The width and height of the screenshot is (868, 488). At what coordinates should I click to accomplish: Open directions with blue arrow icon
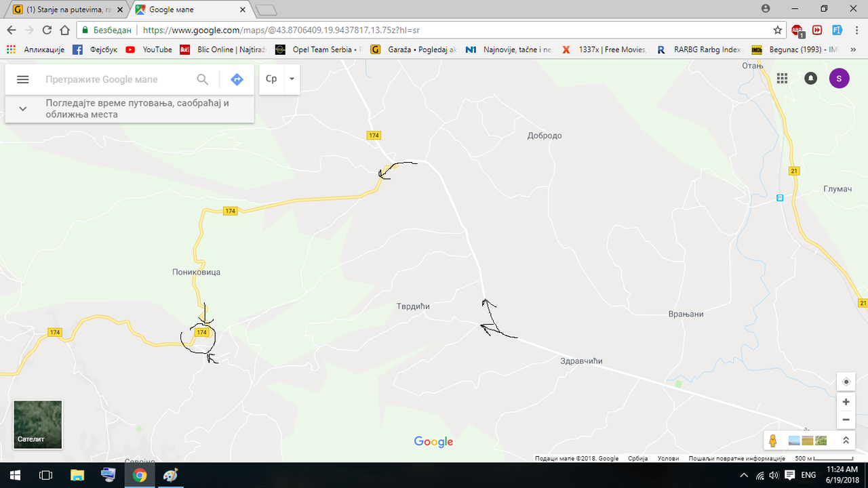tap(237, 79)
